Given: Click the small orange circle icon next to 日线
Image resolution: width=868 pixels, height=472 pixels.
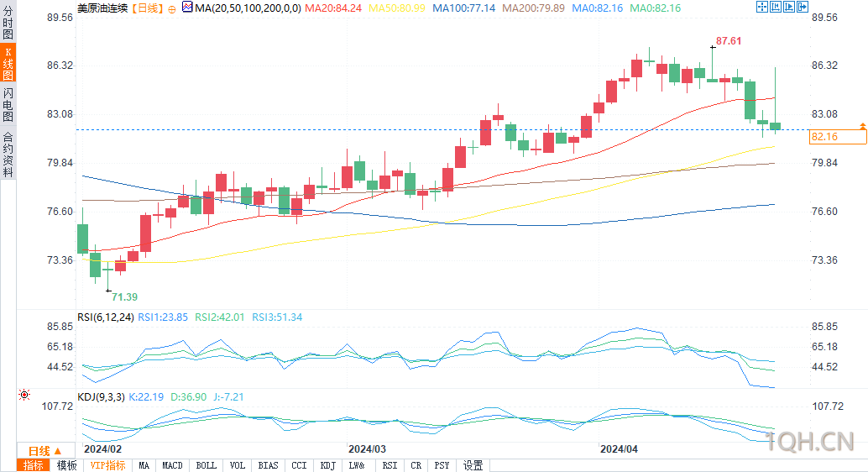Looking at the screenshot, I should [x=172, y=9].
